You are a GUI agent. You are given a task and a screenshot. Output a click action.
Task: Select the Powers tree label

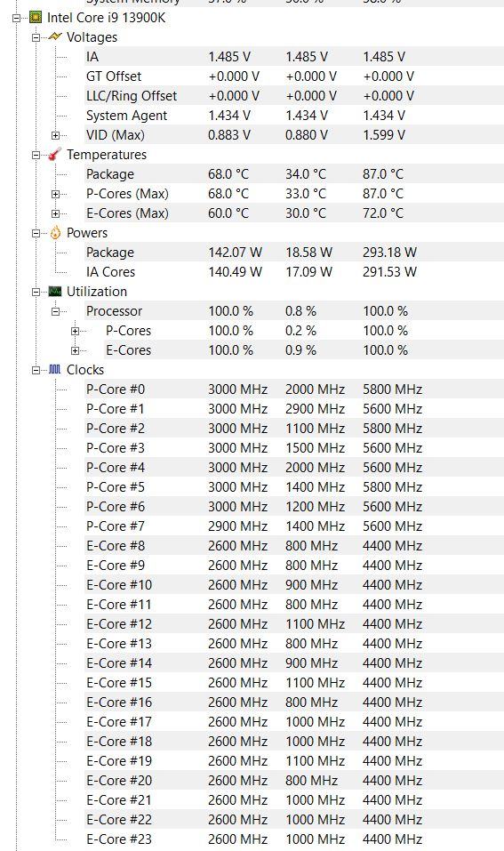click(87, 233)
